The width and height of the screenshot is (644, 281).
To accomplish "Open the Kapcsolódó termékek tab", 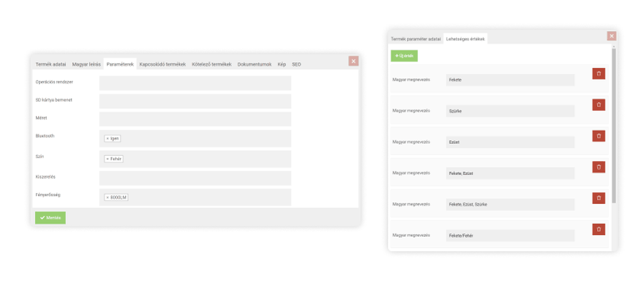I will pos(163,64).
